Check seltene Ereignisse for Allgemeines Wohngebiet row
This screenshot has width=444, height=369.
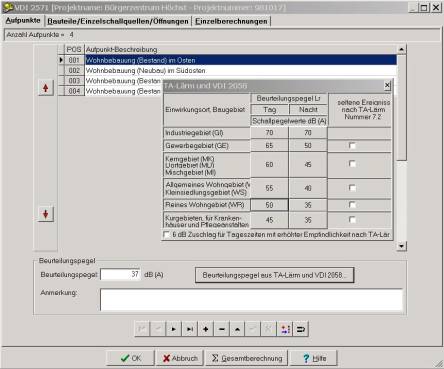(352, 188)
